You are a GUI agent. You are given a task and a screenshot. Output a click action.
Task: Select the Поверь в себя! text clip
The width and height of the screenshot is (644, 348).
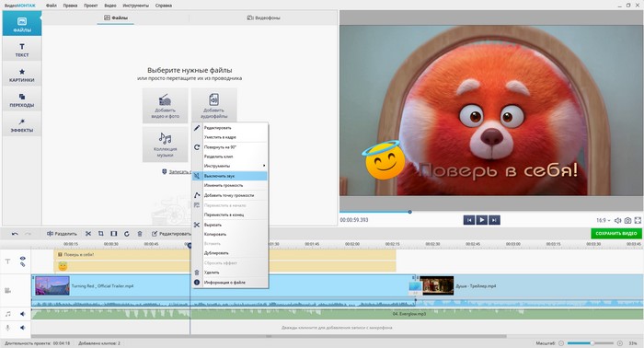(225, 255)
